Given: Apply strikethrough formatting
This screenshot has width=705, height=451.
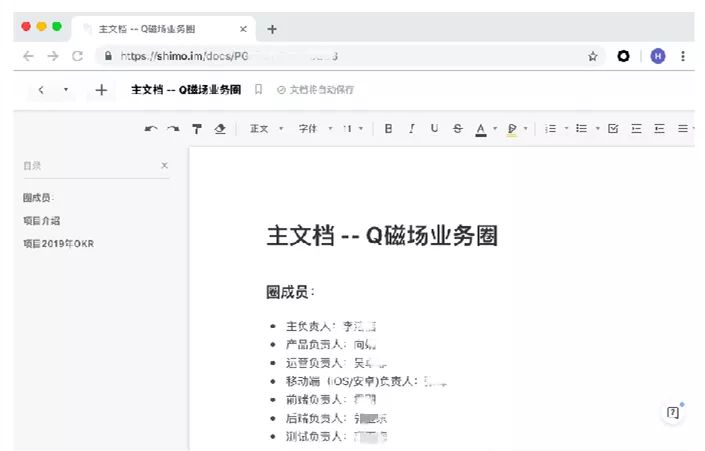Looking at the screenshot, I should (457, 129).
